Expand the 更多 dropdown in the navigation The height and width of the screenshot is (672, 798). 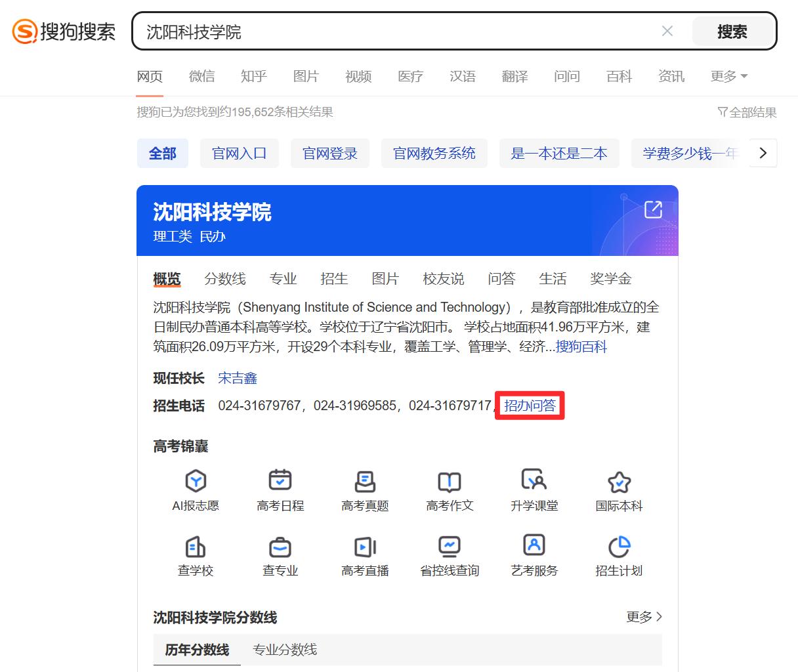pos(729,76)
